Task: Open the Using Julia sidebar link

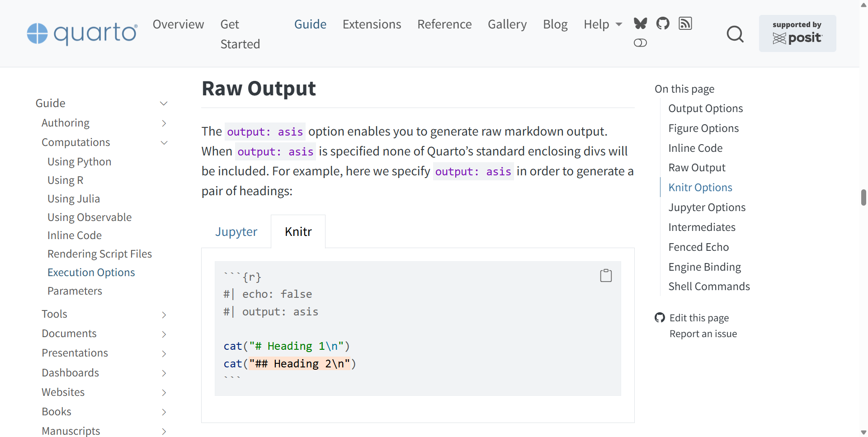Action: [x=73, y=198]
